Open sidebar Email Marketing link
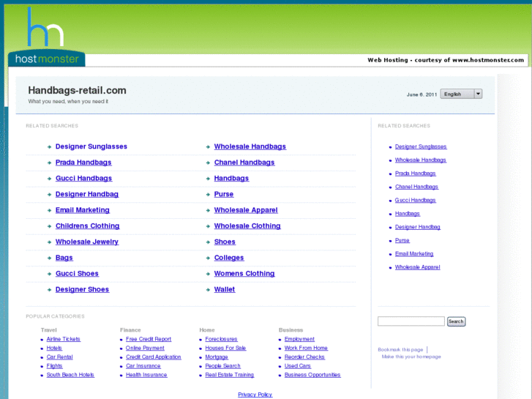 coord(414,254)
